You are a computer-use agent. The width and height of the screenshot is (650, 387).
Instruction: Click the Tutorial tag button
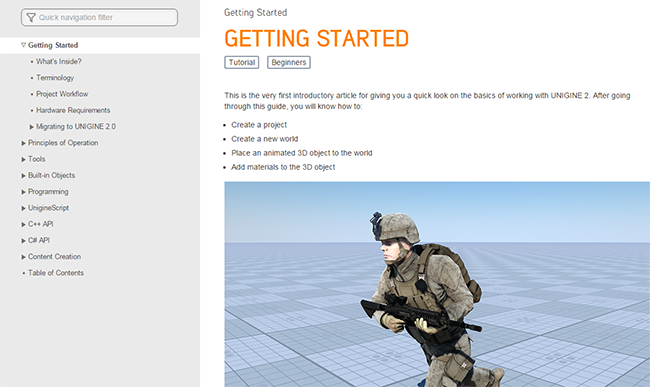click(242, 62)
